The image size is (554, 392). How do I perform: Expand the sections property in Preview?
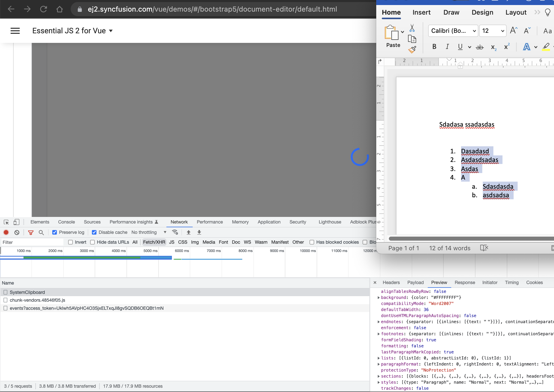coord(379,376)
